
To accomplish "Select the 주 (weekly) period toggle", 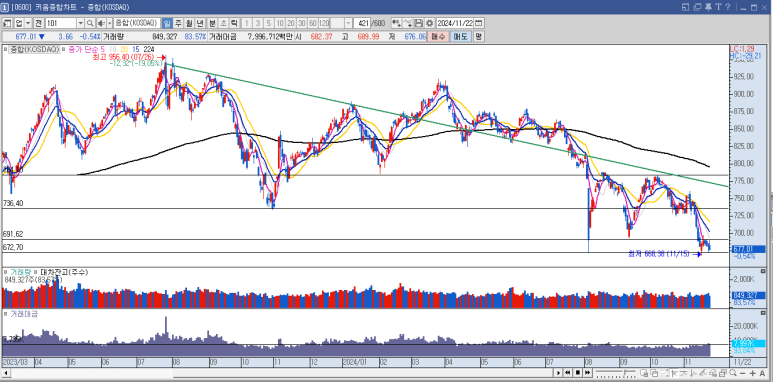I will 177,23.
